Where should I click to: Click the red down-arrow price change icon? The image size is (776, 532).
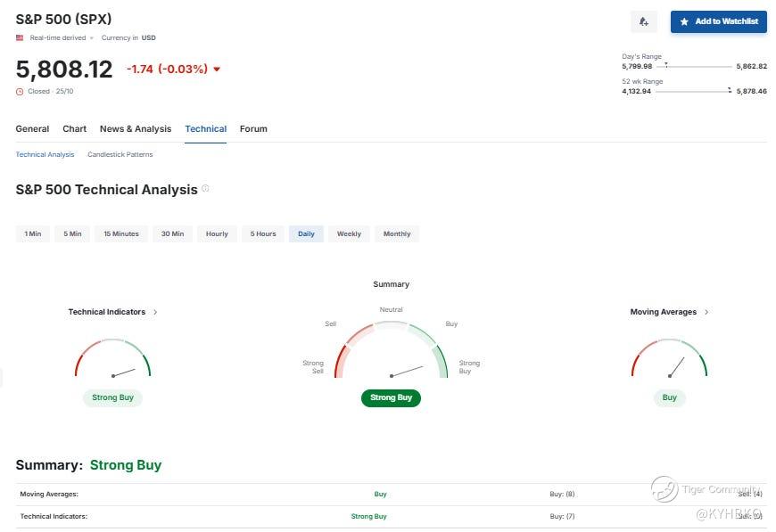(217, 70)
